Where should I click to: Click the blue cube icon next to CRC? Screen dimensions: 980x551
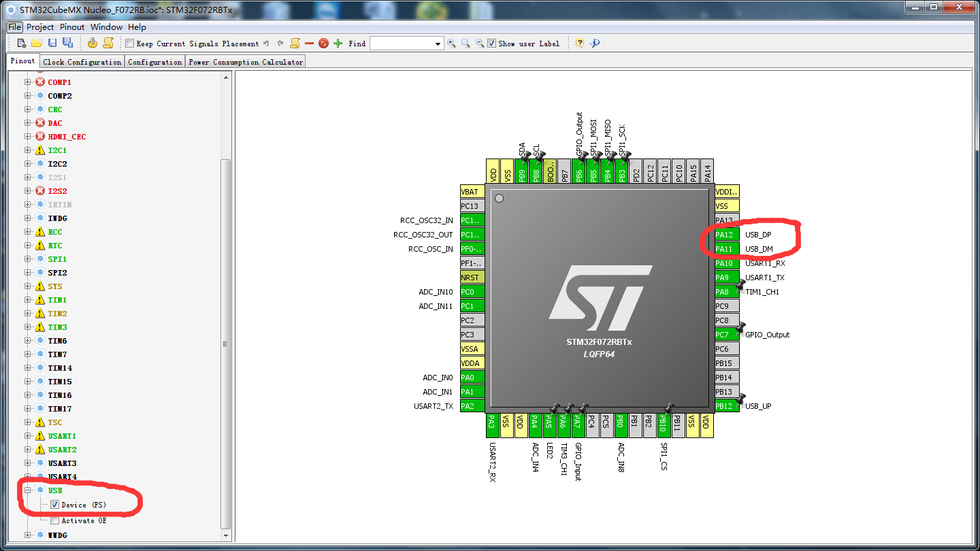(x=40, y=110)
